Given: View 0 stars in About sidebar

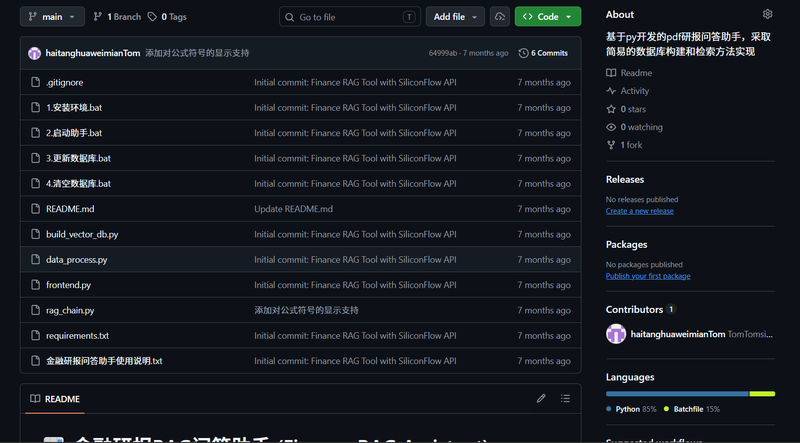Looking at the screenshot, I should [x=626, y=109].
